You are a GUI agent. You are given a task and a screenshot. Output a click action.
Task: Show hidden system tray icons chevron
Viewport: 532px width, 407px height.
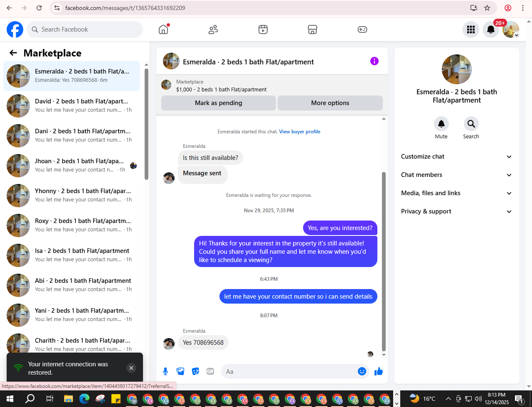[x=448, y=399]
